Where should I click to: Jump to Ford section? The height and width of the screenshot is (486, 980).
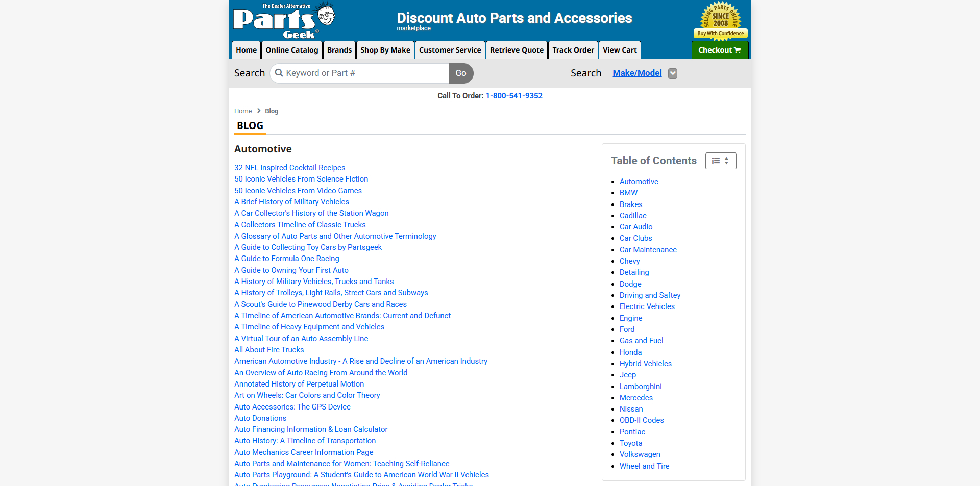point(627,329)
